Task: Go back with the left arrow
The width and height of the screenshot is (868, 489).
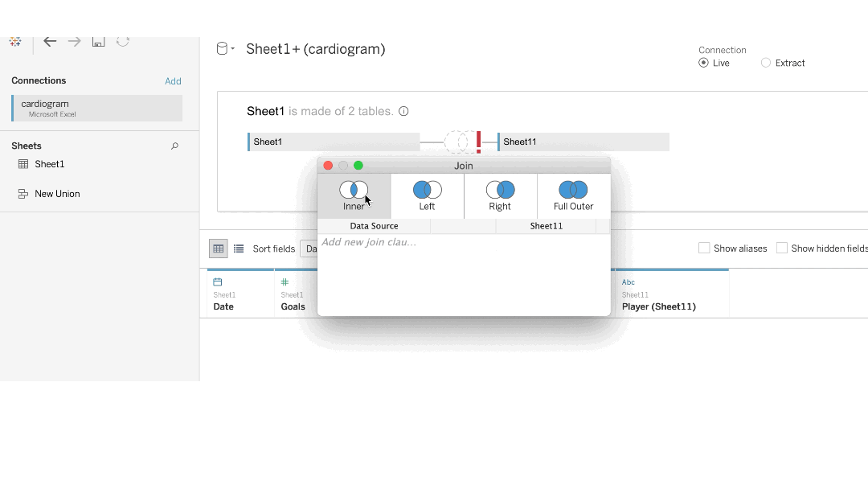Action: (x=50, y=42)
